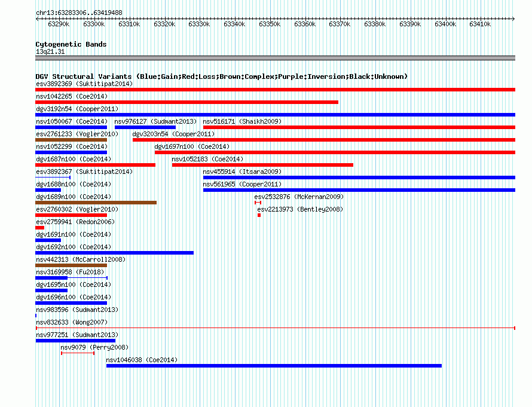The height and width of the screenshot is (407, 532).
Task: Click the nsv516171 (Shaikh2009) label
Action: (242, 121)
